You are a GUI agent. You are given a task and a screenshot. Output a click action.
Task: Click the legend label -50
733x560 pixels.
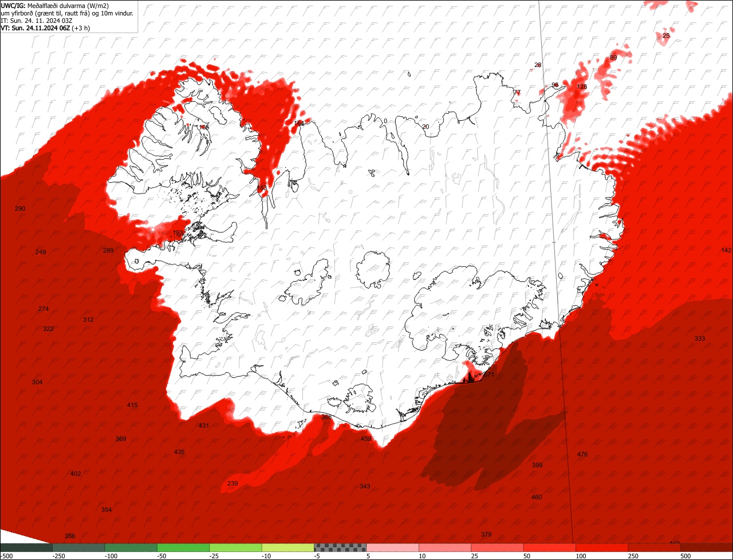coord(162,556)
